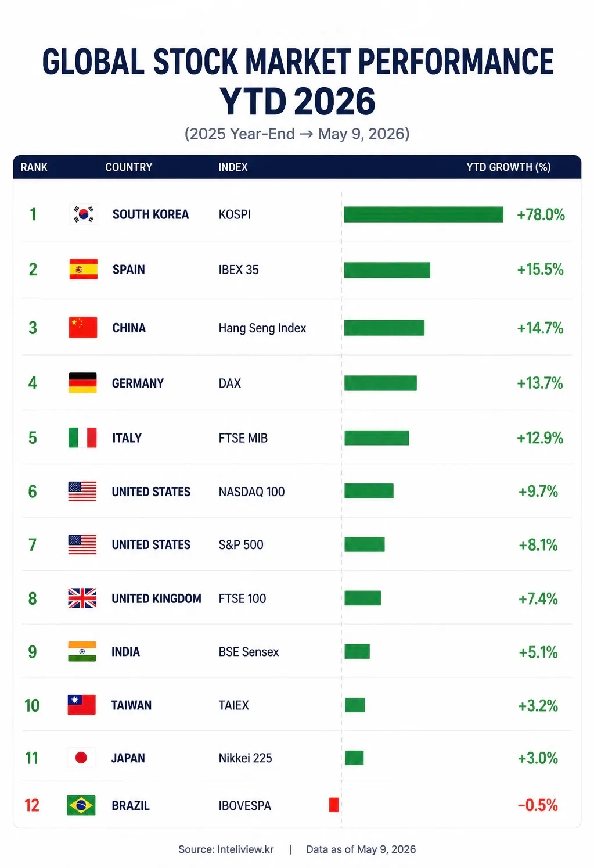Click the Germany flag icon
This screenshot has height=868, width=594.
[x=82, y=383]
